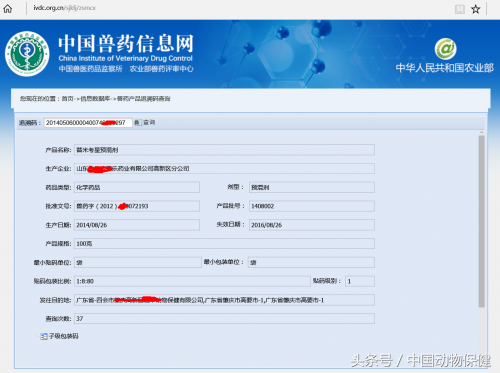
Task: Click the 发往目的地 destination field
Action: (224, 300)
